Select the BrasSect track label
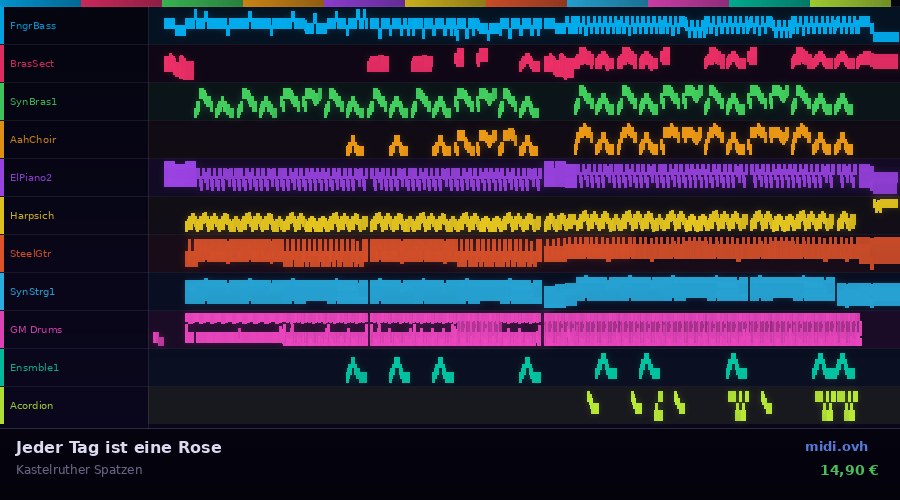 pyautogui.click(x=32, y=63)
